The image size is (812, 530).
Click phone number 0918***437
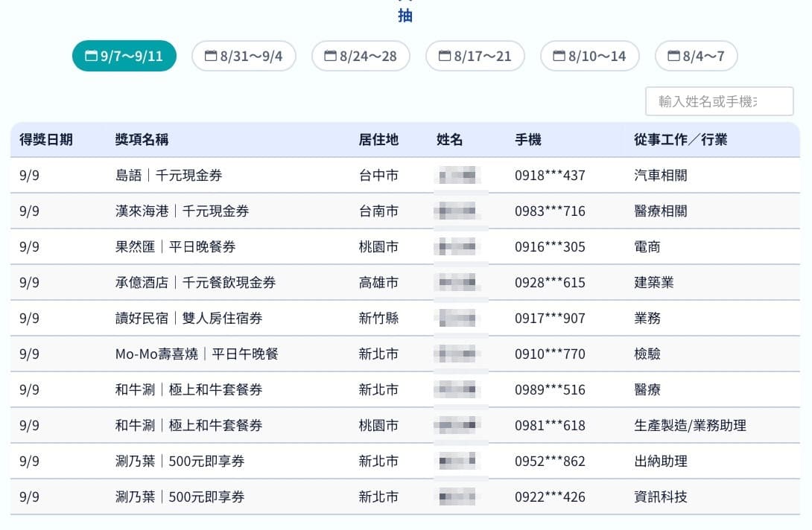click(550, 176)
